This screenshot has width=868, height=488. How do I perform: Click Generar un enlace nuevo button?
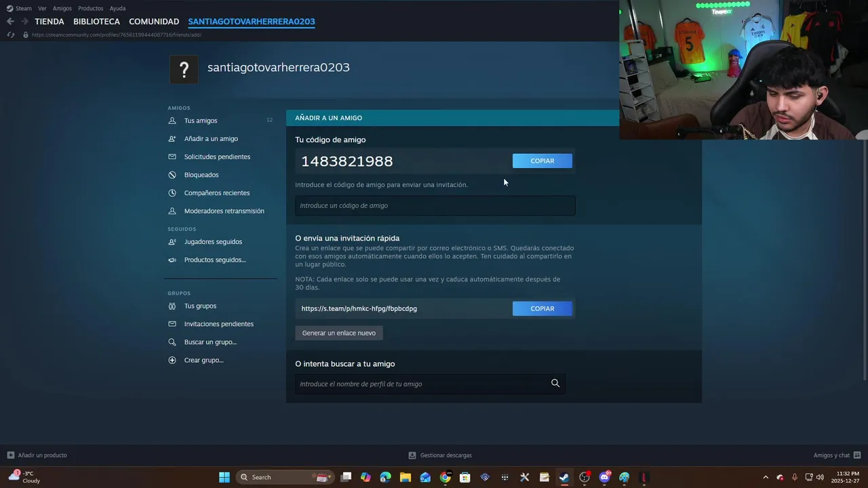(339, 333)
